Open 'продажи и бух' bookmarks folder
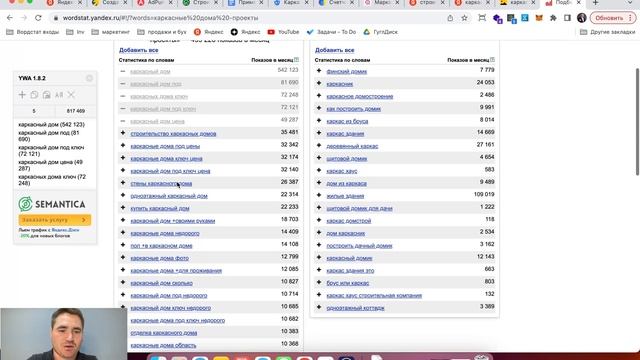 click(x=162, y=32)
